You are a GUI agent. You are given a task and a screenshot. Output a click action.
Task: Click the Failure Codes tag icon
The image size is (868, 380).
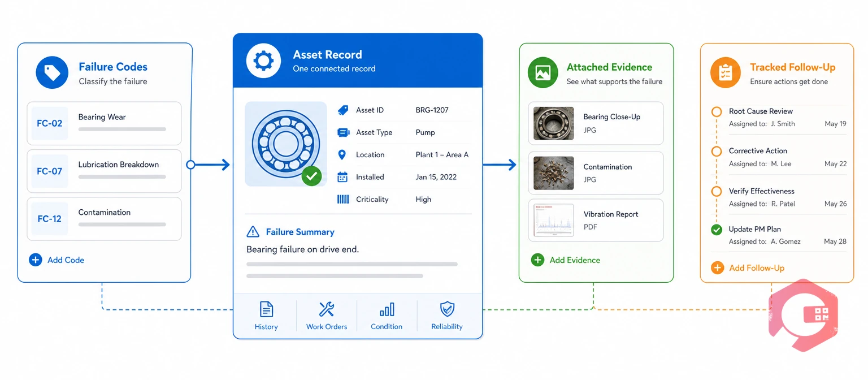52,72
